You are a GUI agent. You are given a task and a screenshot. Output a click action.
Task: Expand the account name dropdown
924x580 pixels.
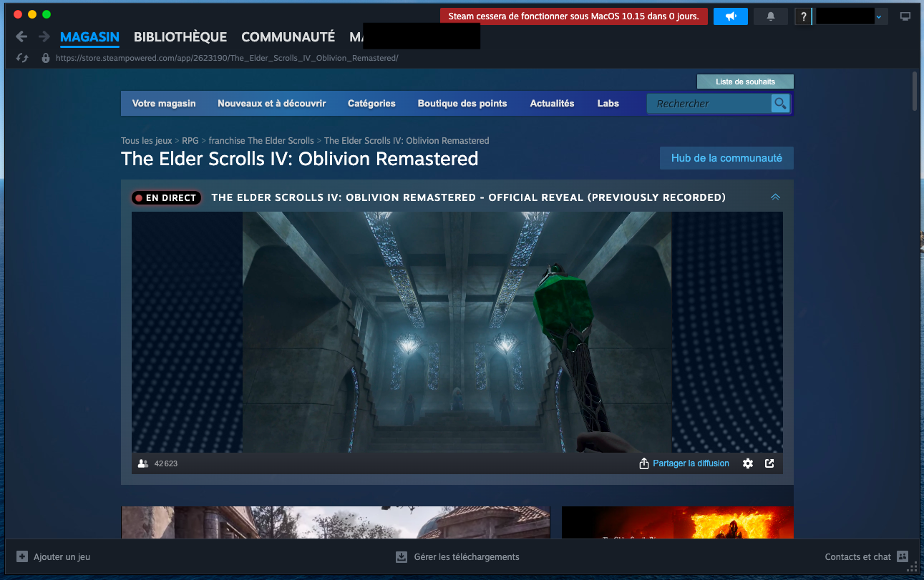tap(879, 16)
